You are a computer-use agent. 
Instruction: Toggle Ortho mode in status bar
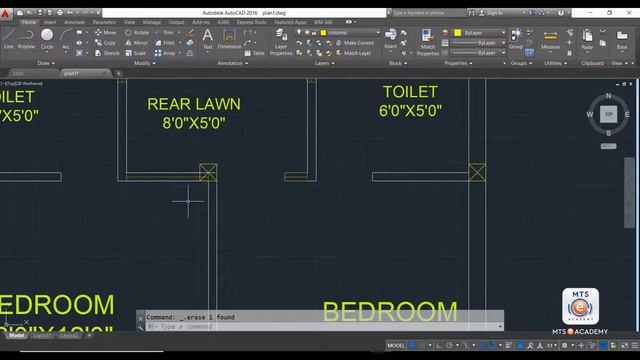coord(440,345)
